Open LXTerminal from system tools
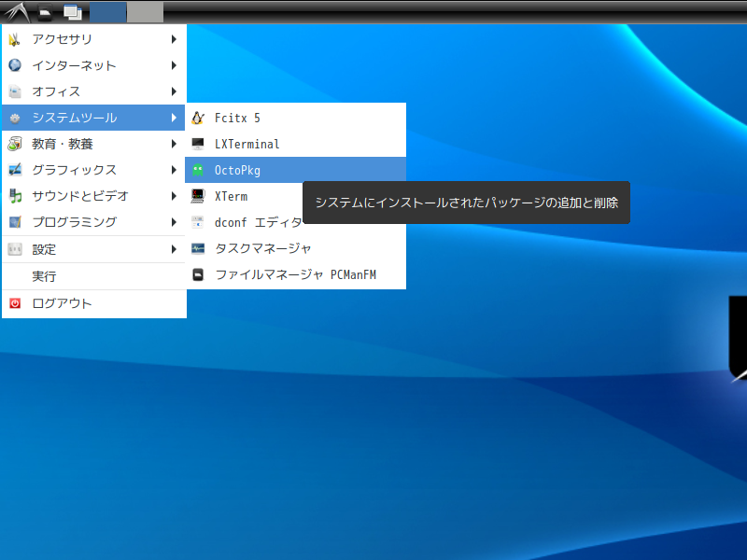The width and height of the screenshot is (747, 560). point(295,144)
